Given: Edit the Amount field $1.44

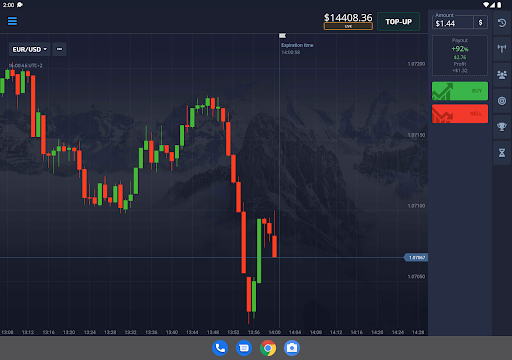Looking at the screenshot, I should [x=453, y=23].
